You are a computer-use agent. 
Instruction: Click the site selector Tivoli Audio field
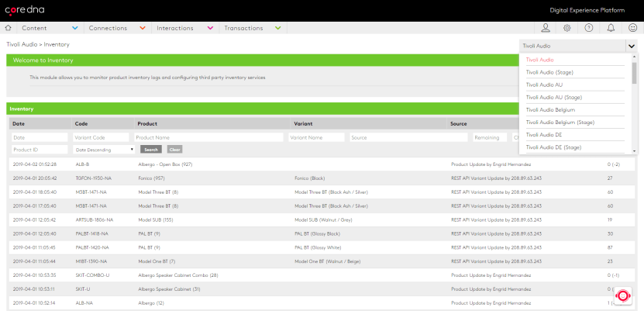pos(573,46)
